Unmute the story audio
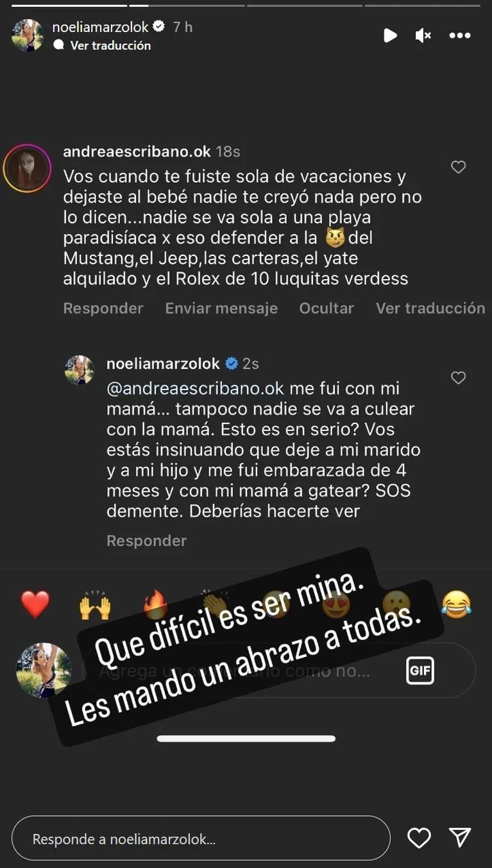The image size is (492, 868). click(423, 36)
